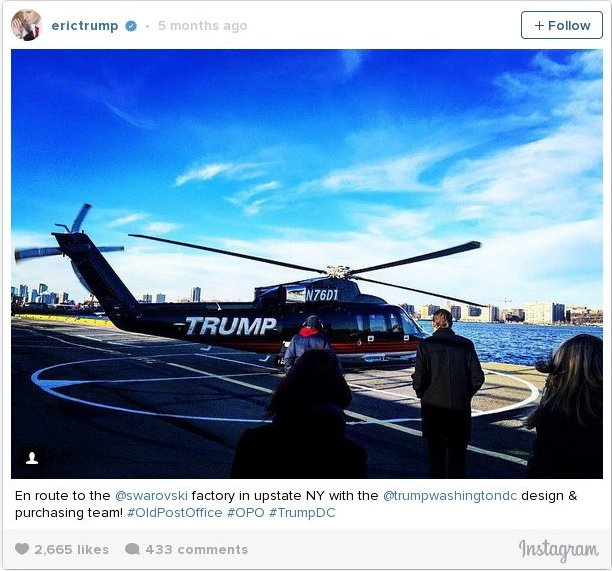This screenshot has width=612, height=571.
Task: Click the N76D1 tail number in photo
Action: [x=321, y=295]
